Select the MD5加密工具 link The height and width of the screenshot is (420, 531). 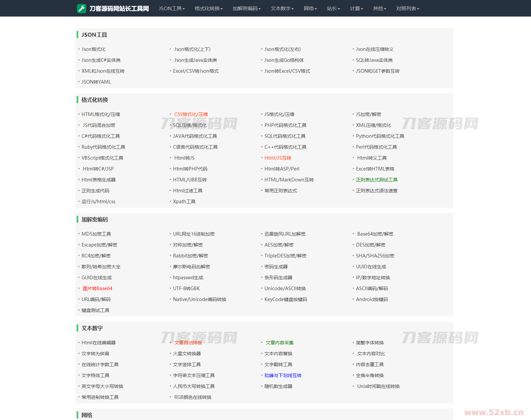[x=96, y=234]
